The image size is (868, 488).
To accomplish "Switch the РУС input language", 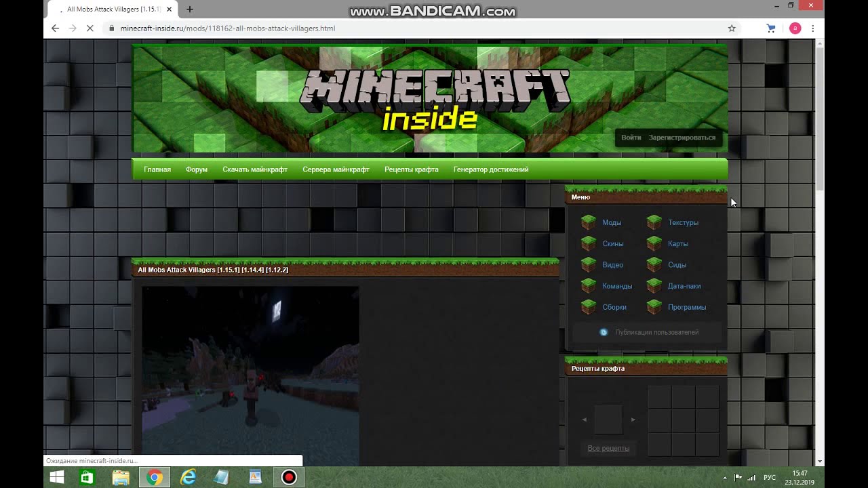I will point(770,478).
